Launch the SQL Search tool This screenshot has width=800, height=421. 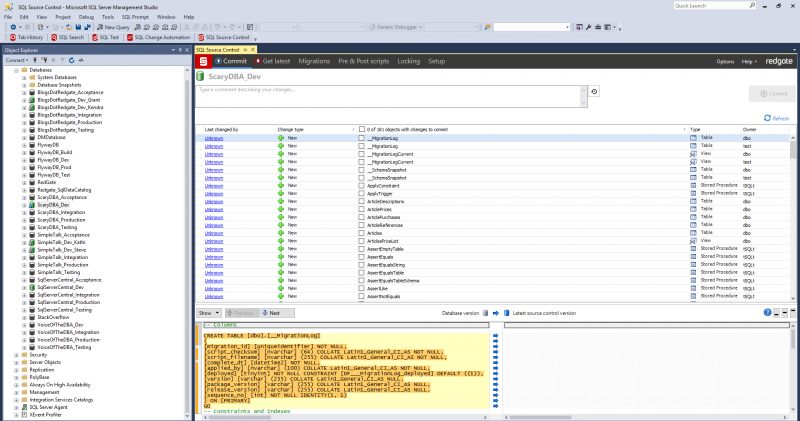click(67, 37)
